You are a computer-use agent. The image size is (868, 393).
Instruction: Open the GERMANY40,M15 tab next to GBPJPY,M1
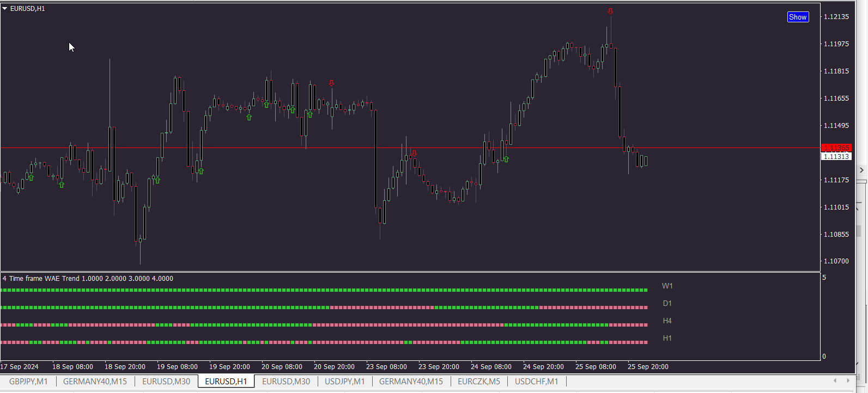95,382
